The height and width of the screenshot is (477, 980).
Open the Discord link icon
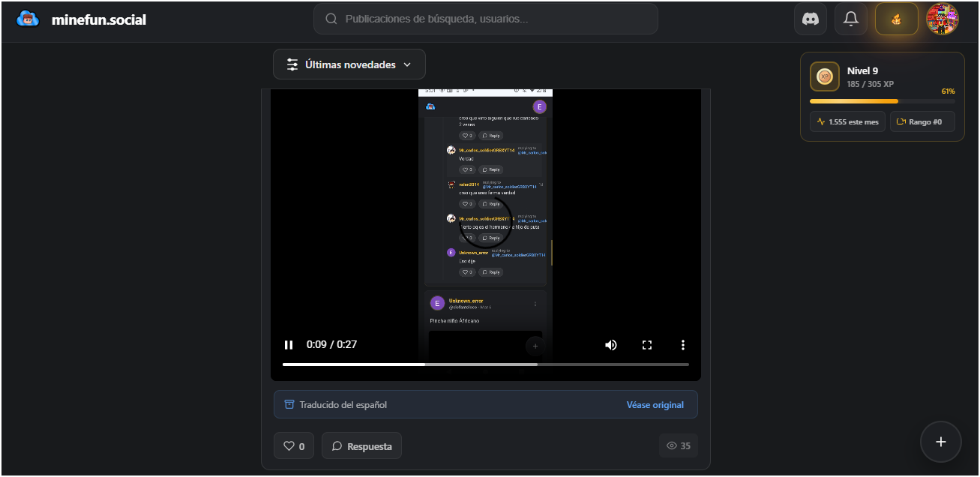(x=811, y=19)
